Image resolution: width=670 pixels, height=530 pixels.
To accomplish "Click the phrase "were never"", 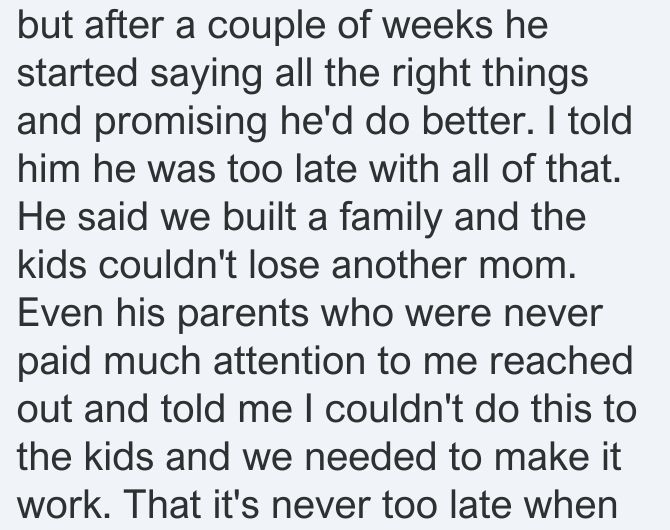I will tap(504, 314).
